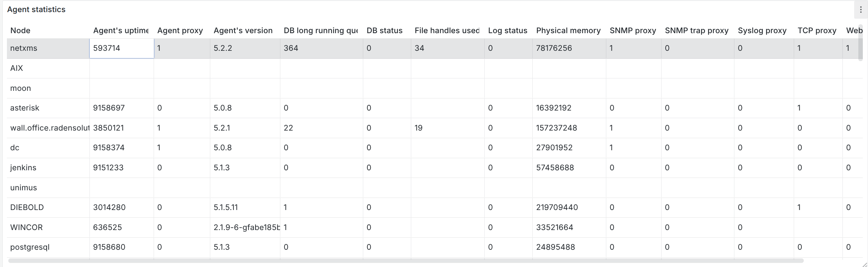The height and width of the screenshot is (267, 868).
Task: Click dc physical memory 27901952
Action: pos(554,148)
